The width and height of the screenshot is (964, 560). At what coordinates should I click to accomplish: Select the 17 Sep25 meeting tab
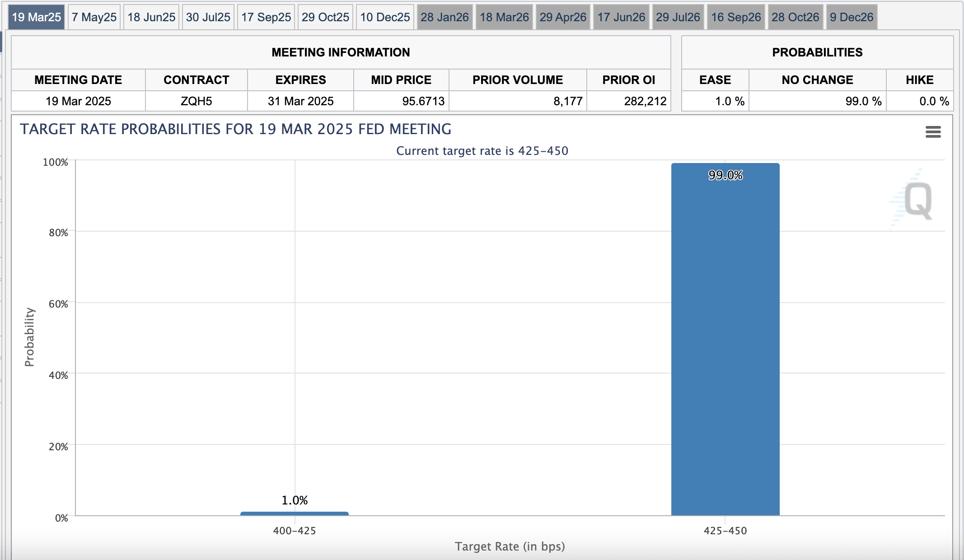[x=266, y=17]
